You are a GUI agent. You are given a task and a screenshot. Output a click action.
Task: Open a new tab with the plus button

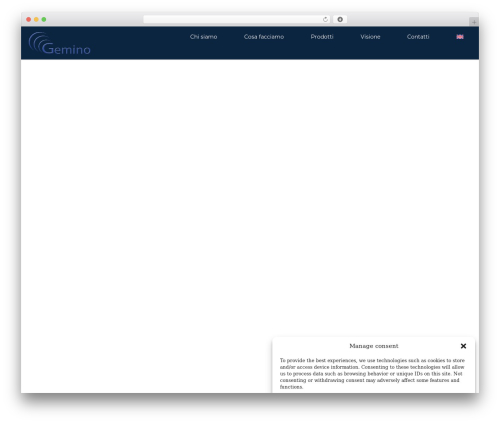tap(474, 22)
